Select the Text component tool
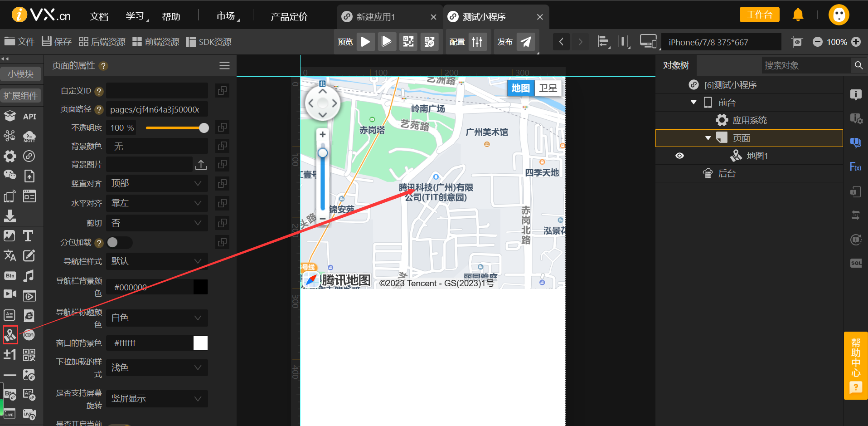The width and height of the screenshot is (868, 426). point(28,236)
